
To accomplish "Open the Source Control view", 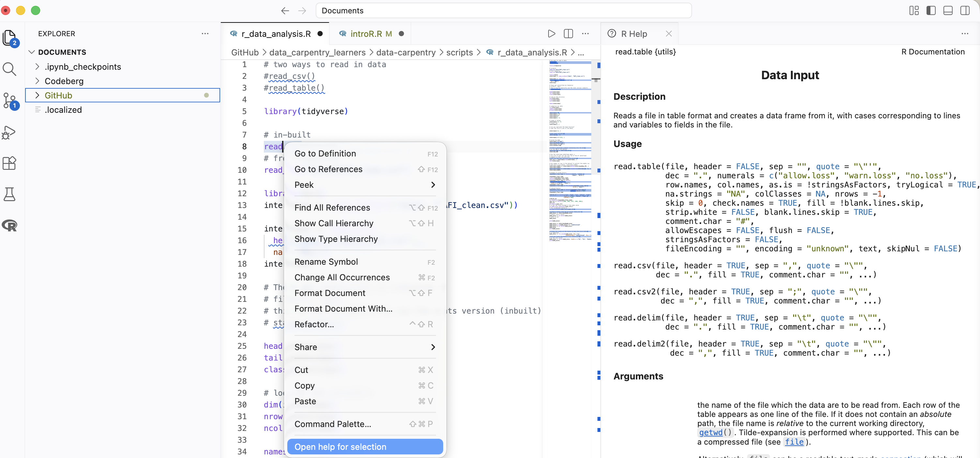I will pyautogui.click(x=9, y=100).
